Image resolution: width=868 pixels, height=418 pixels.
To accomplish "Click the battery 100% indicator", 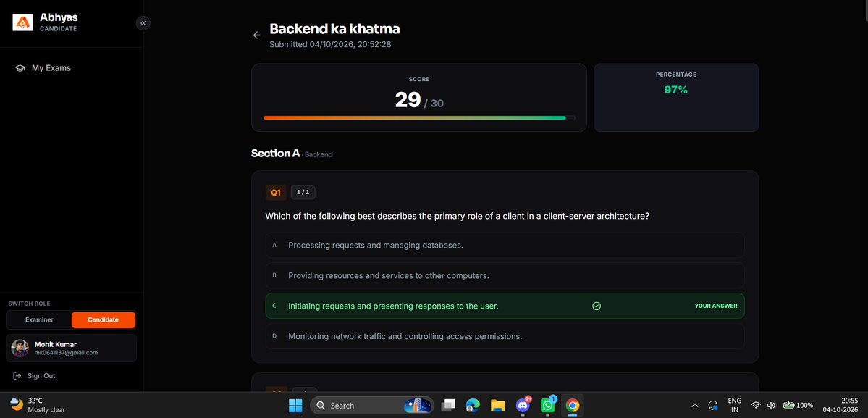I will click(x=799, y=405).
